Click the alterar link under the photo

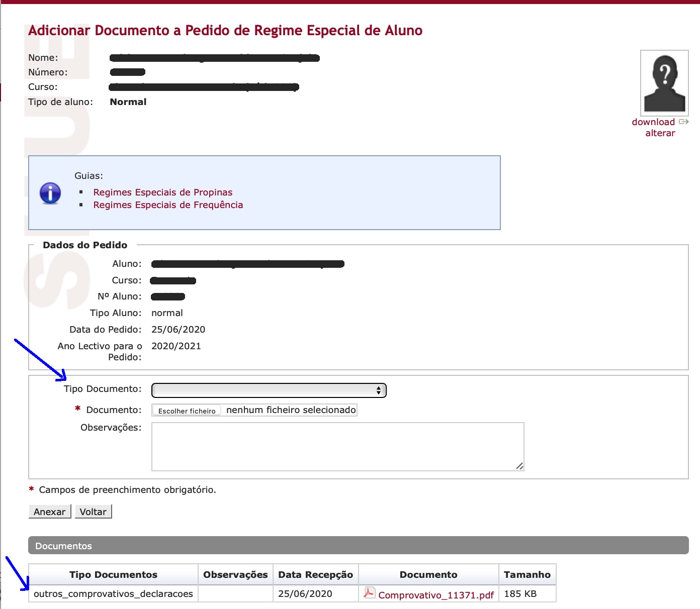[x=660, y=133]
